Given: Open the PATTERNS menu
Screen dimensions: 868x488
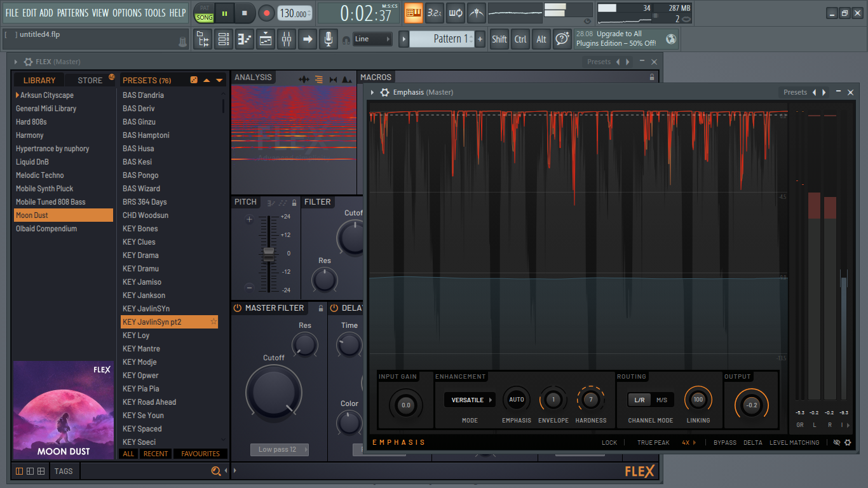Looking at the screenshot, I should [x=73, y=13].
